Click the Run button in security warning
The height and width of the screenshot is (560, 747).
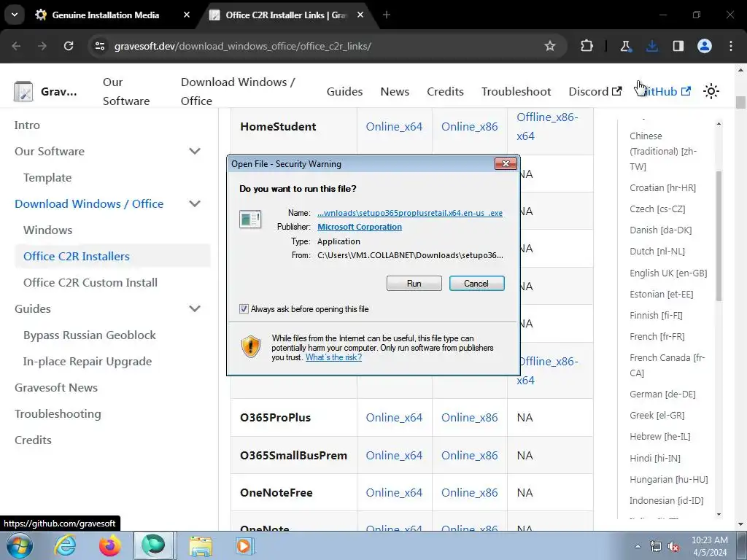pos(414,284)
